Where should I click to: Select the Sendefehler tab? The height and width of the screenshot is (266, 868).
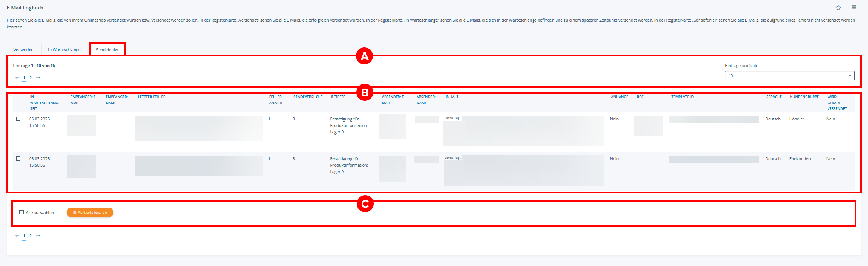point(107,50)
